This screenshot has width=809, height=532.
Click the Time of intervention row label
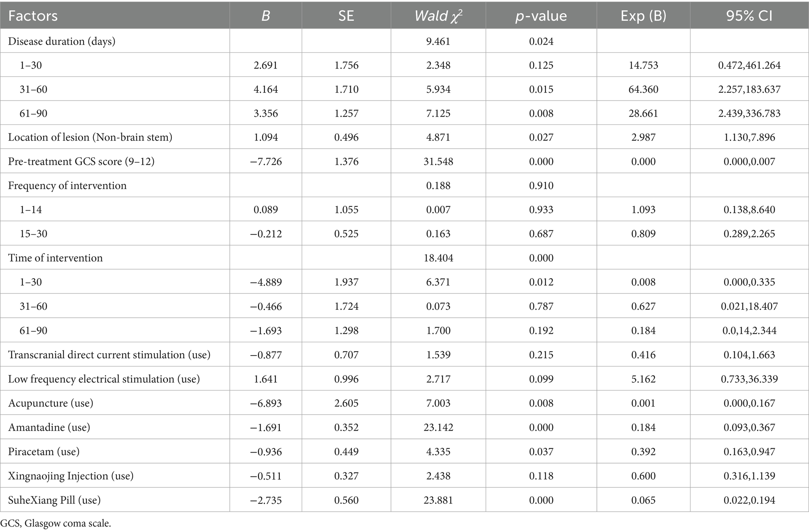coord(55,258)
